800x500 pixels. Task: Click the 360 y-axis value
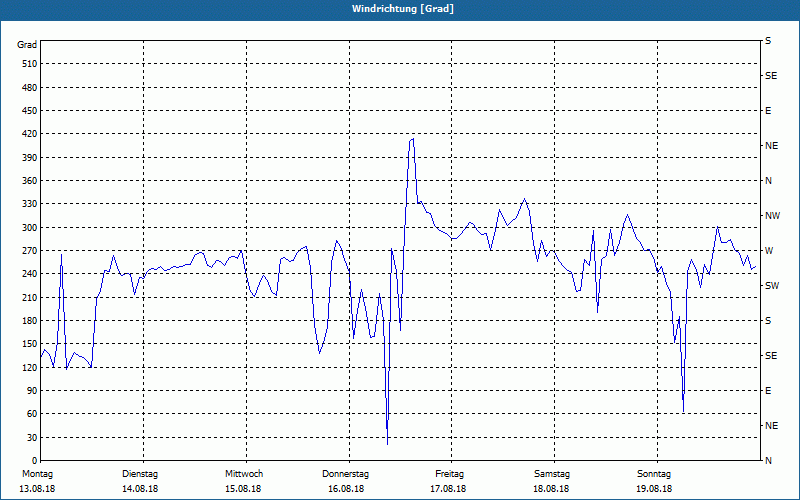tap(30, 181)
